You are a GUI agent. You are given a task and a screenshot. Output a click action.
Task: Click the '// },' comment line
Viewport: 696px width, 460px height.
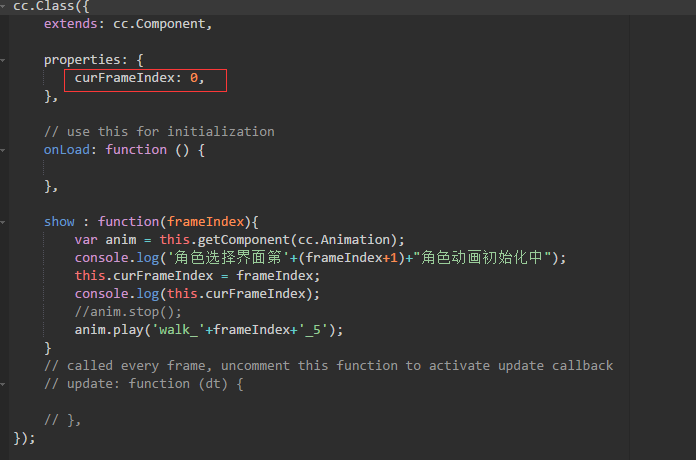pos(62,420)
